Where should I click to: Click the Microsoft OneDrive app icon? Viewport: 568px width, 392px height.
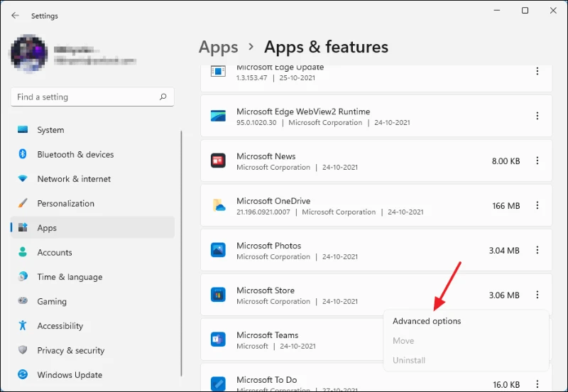[218, 205]
